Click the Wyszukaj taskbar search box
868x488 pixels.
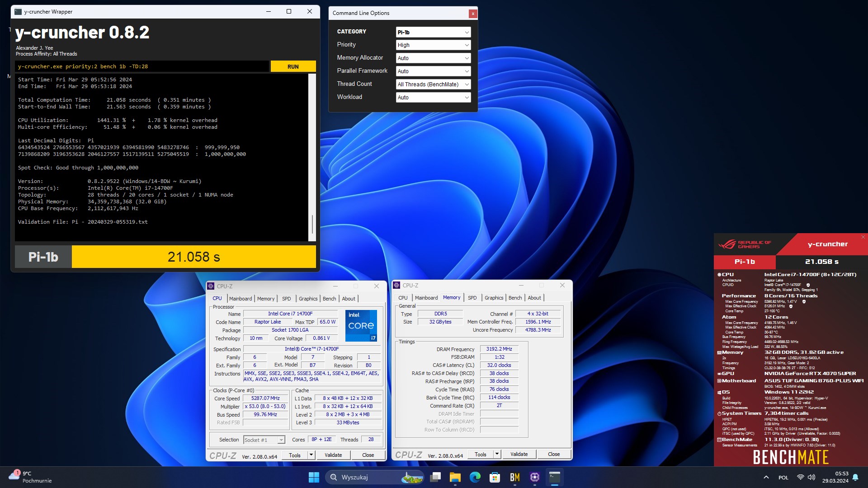pos(375,477)
